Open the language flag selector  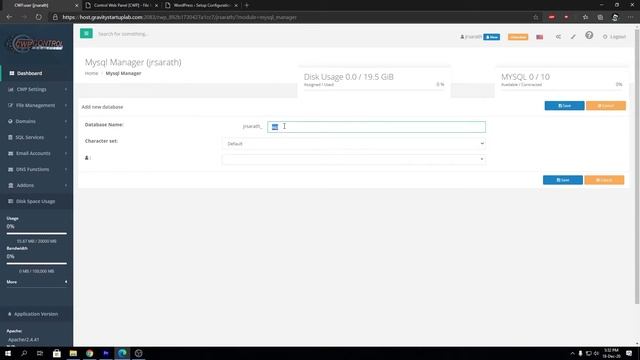pos(540,37)
